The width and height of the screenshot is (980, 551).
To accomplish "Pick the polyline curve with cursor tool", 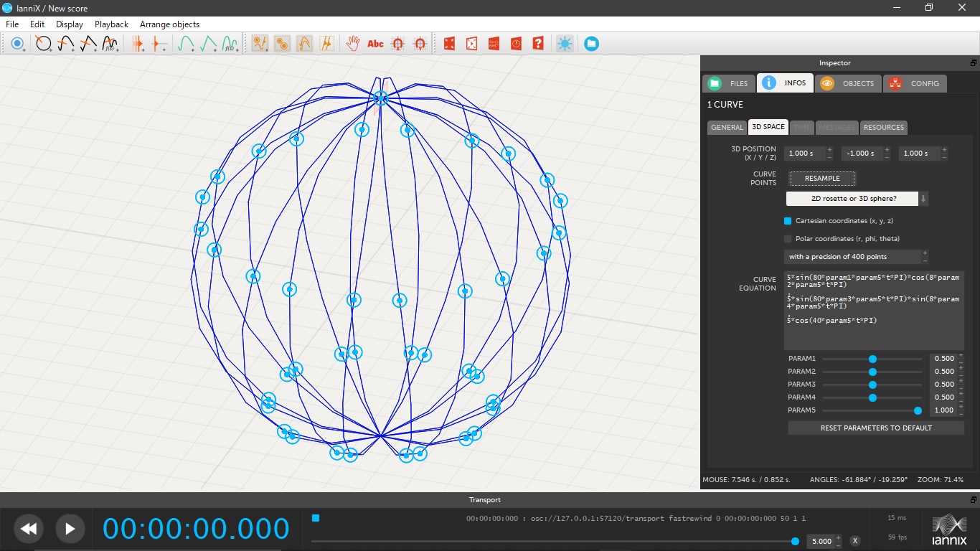I will click(88, 44).
